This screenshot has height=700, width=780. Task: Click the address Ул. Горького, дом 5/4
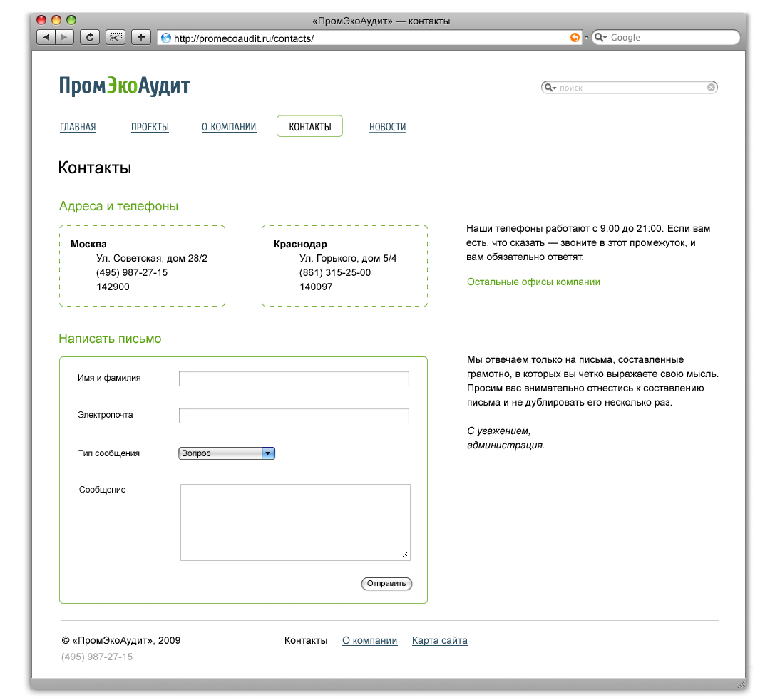[348, 258]
